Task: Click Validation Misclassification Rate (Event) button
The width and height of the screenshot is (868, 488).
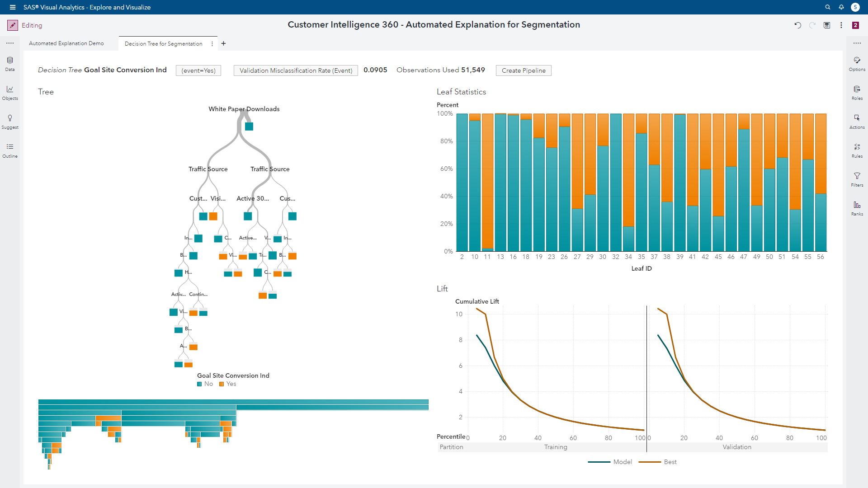Action: tap(296, 70)
